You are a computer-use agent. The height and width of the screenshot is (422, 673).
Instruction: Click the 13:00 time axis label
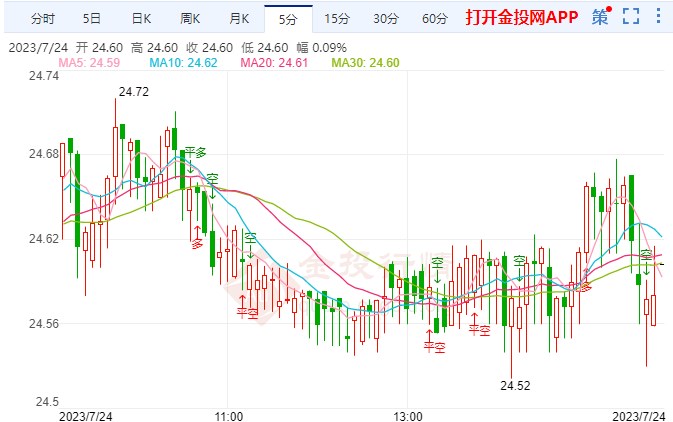[408, 416]
